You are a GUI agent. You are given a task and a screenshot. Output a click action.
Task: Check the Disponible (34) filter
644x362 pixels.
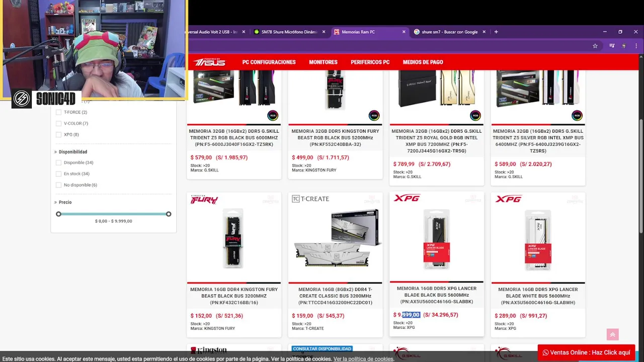click(x=59, y=162)
